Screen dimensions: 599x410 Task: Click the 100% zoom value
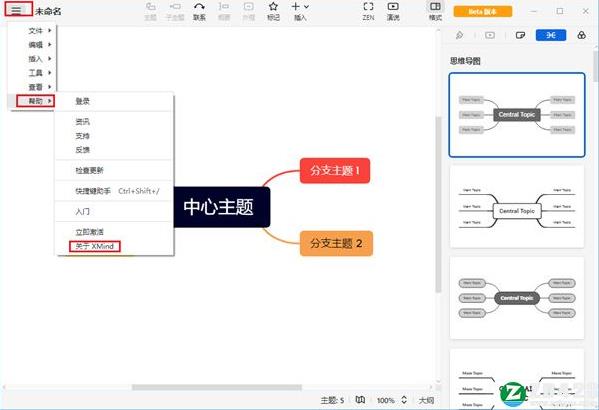pyautogui.click(x=385, y=400)
